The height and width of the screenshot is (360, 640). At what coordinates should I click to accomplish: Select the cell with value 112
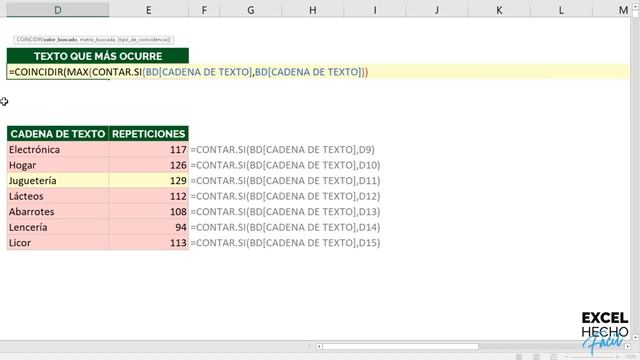pyautogui.click(x=149, y=196)
